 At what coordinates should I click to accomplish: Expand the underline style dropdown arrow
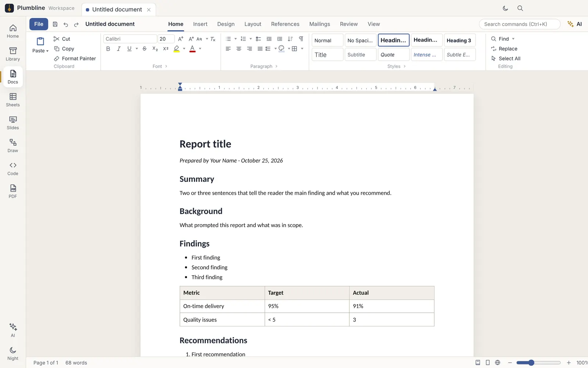[137, 49]
